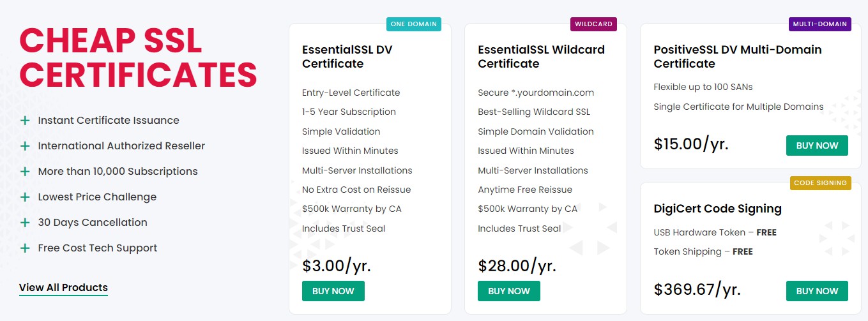This screenshot has height=321, width=868.
Task: Click plus icon beside Lowest Price Challenge
Action: pyautogui.click(x=25, y=197)
